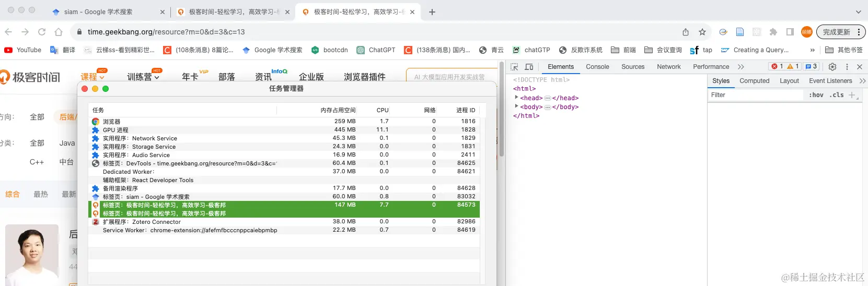Switch to the Network tab
This screenshot has width=868, height=286.
point(669,67)
